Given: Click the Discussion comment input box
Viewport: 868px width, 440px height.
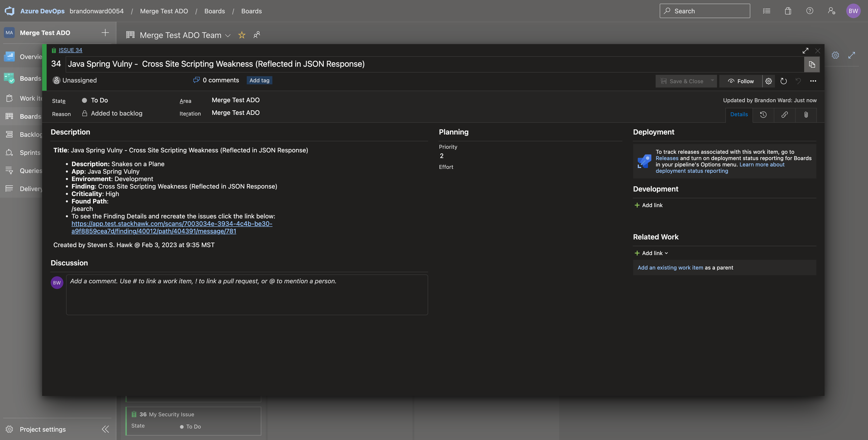Looking at the screenshot, I should [247, 295].
